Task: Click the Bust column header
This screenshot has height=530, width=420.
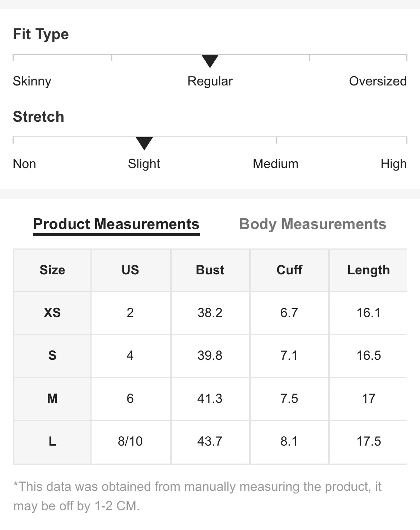Action: point(210,270)
